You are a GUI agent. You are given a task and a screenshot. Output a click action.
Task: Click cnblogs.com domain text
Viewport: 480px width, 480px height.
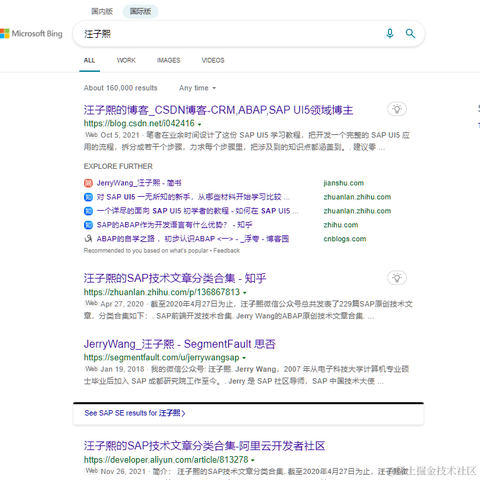point(345,239)
